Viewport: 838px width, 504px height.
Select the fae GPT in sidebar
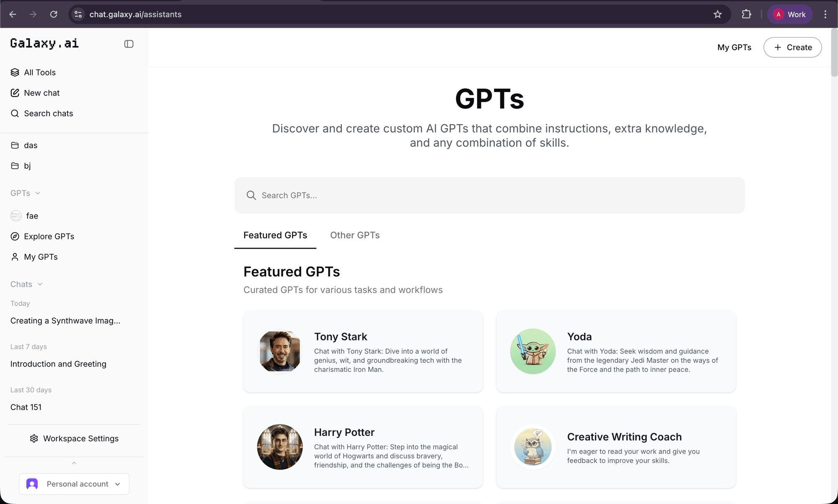pyautogui.click(x=31, y=216)
